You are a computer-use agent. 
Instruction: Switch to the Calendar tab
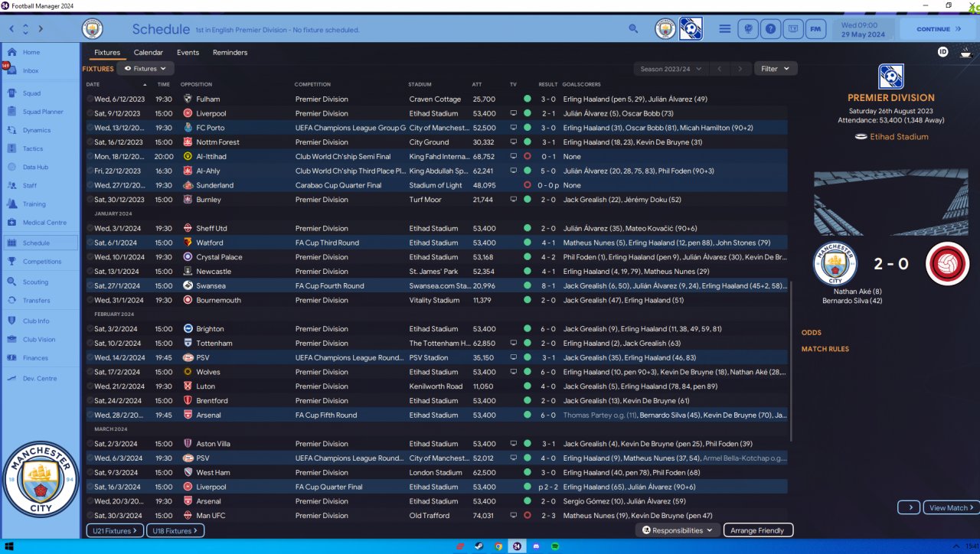click(x=149, y=53)
